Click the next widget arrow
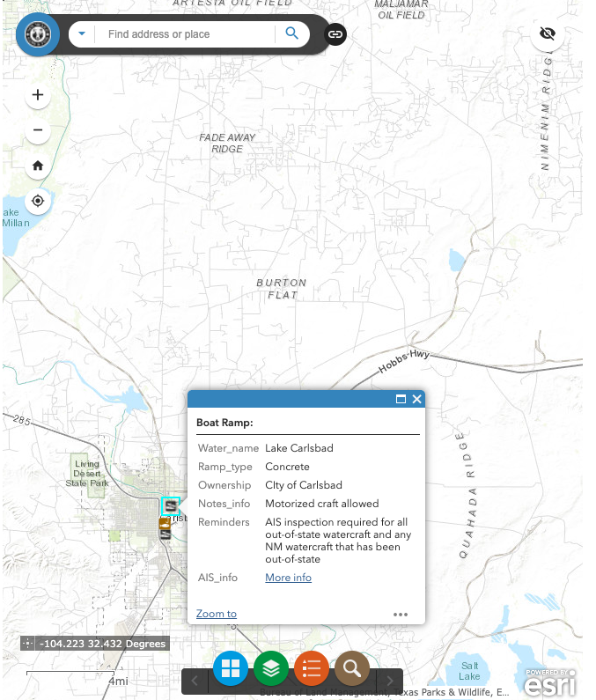Screen dimensions: 596x700 [390, 681]
